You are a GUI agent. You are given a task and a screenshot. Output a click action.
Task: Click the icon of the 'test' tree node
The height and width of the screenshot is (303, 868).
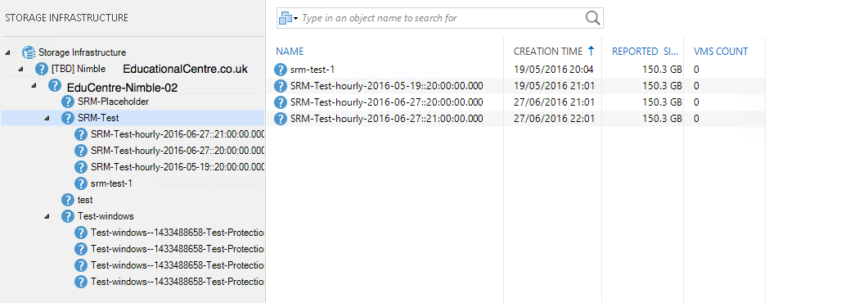pos(68,200)
